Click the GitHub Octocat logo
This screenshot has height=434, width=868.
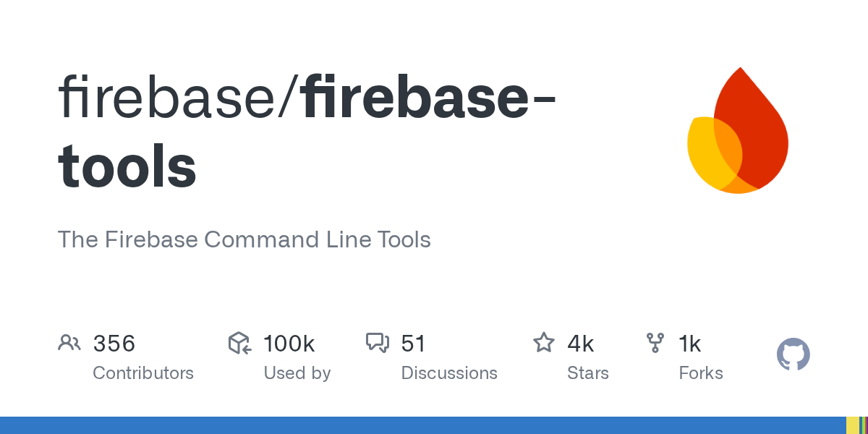[793, 354]
